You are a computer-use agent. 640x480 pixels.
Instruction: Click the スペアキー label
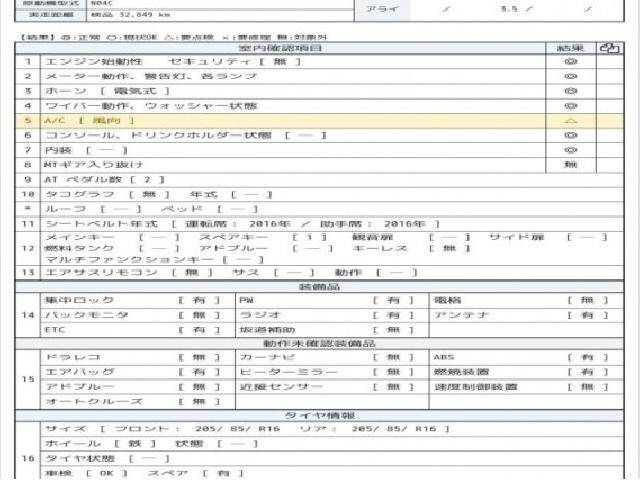pyautogui.click(x=233, y=238)
